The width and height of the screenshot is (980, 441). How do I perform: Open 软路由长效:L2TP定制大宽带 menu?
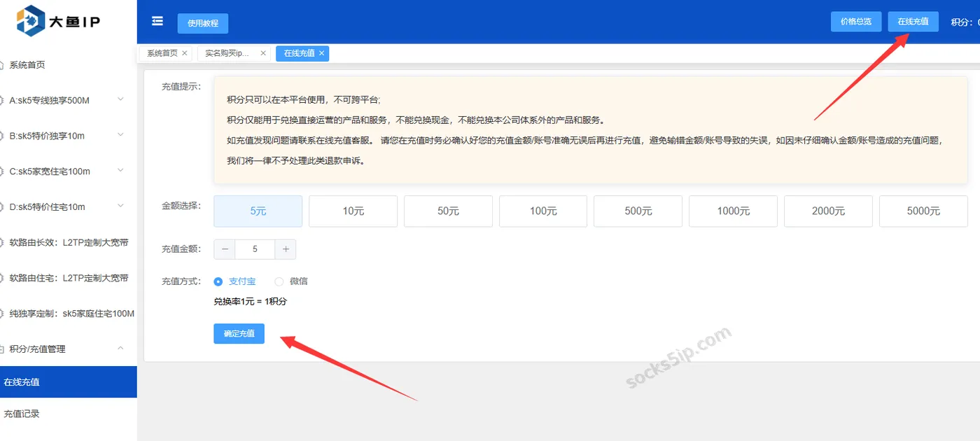click(68, 242)
